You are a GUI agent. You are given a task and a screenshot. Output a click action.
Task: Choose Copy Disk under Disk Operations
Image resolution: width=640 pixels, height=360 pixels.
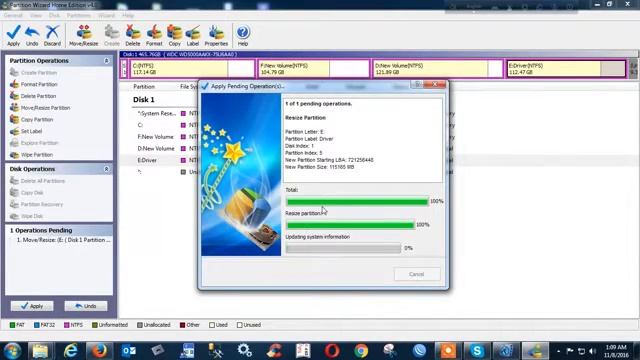(x=32, y=193)
